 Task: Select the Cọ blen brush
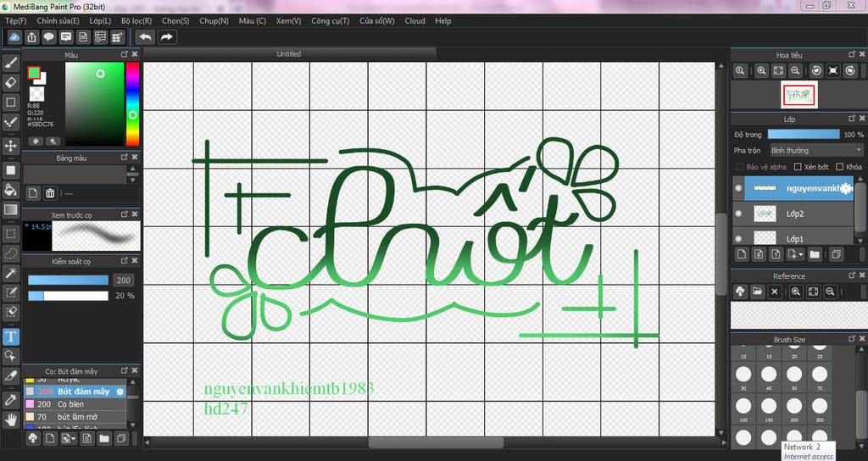pyautogui.click(x=75, y=404)
